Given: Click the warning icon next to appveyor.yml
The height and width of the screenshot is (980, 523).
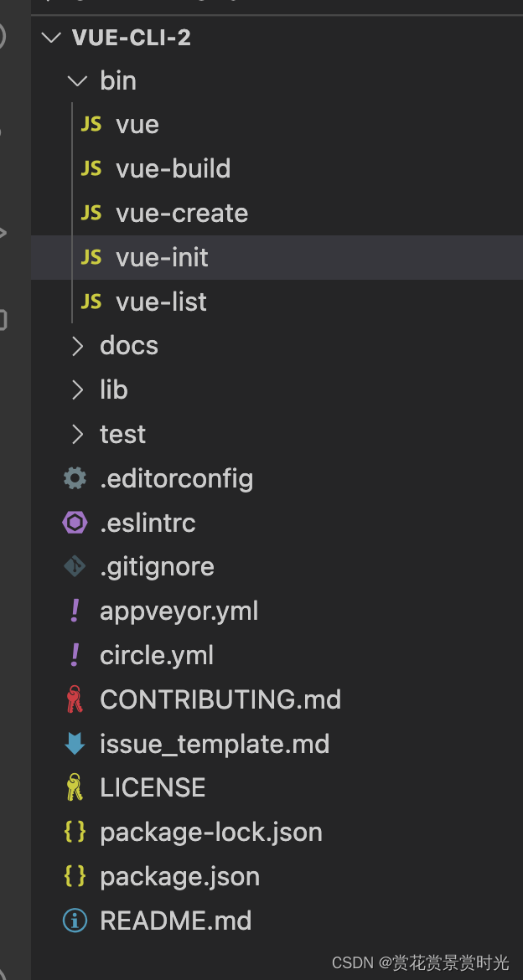Looking at the screenshot, I should [75, 610].
